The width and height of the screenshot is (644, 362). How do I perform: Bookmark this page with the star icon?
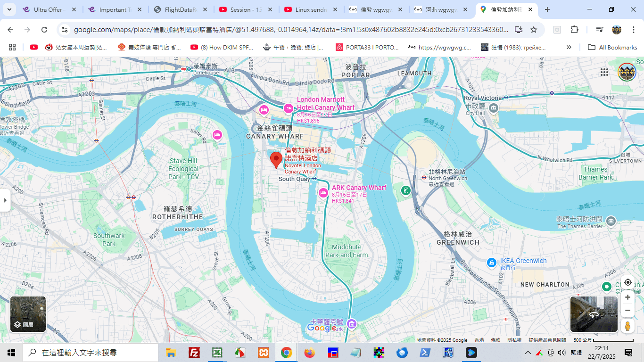534,30
